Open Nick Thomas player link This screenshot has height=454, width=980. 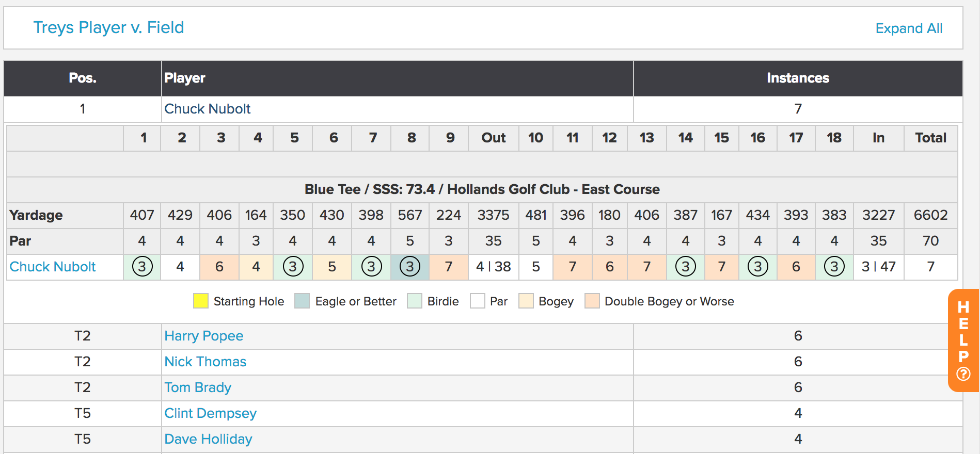(205, 362)
